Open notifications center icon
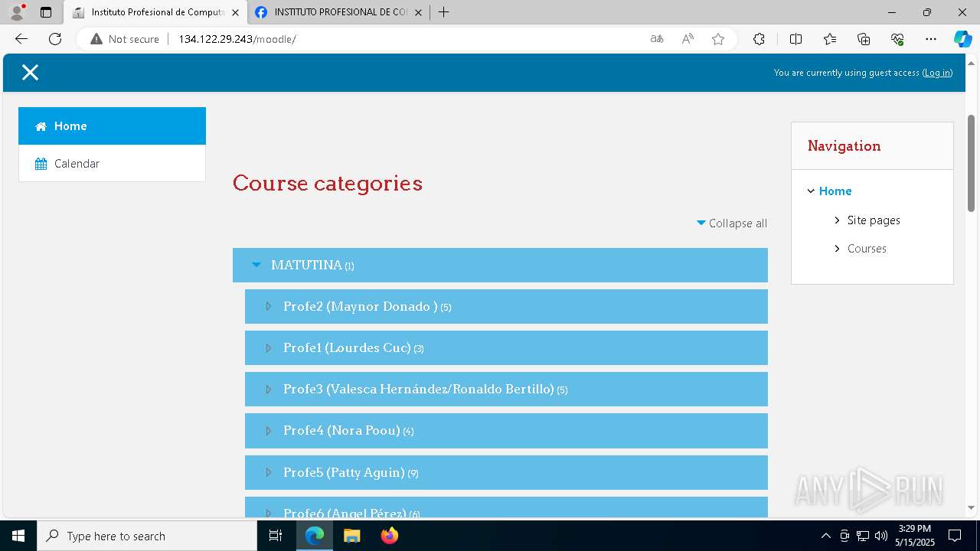980x551 pixels. click(955, 536)
